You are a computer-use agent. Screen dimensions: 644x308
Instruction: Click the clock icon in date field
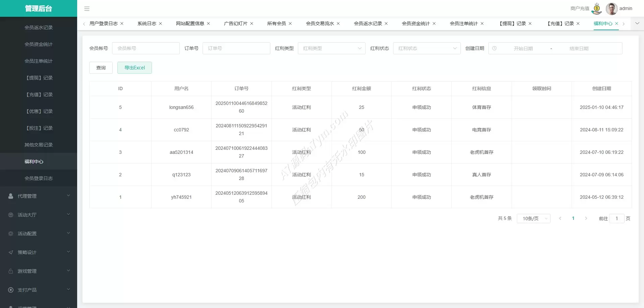494,48
